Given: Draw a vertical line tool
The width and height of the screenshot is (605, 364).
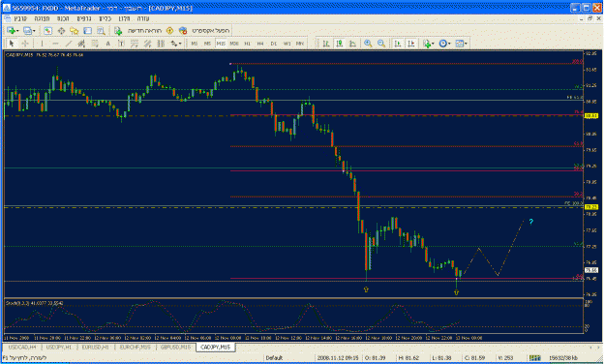Looking at the screenshot, I should coord(42,44).
